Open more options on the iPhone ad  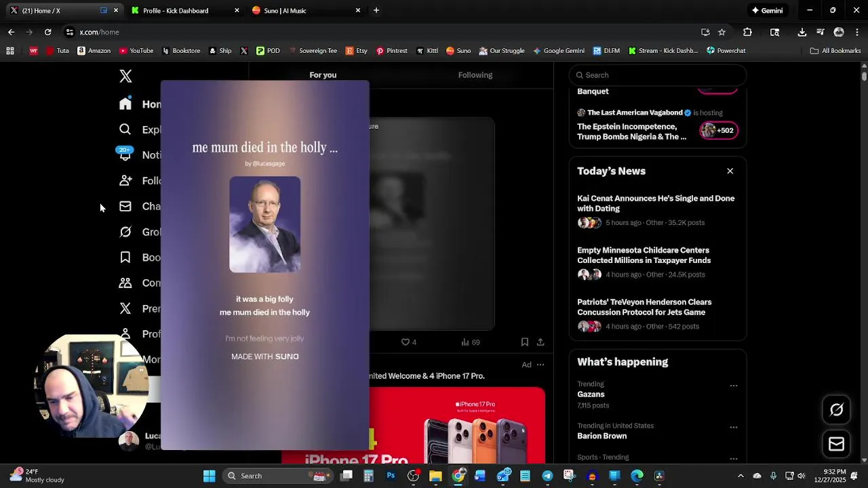coord(540,365)
